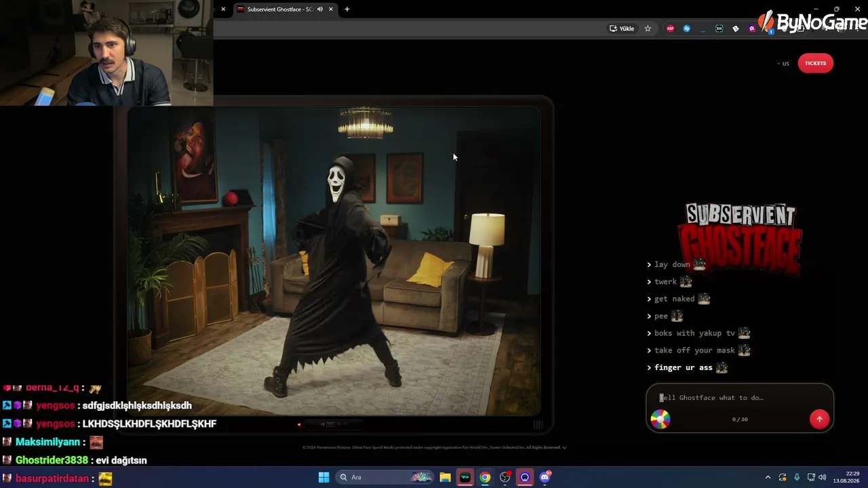This screenshot has height=488, width=868.
Task: Click the chat username Maksimilyann
Action: tap(47, 442)
